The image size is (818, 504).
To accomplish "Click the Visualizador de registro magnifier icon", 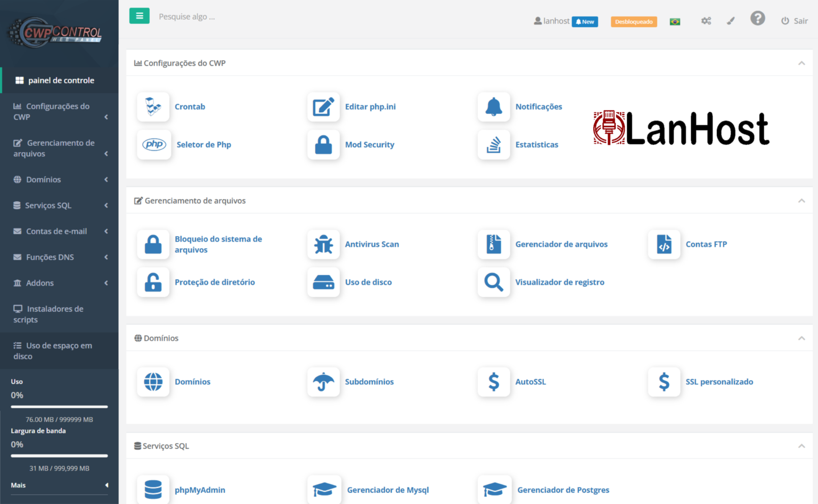I will pos(494,282).
